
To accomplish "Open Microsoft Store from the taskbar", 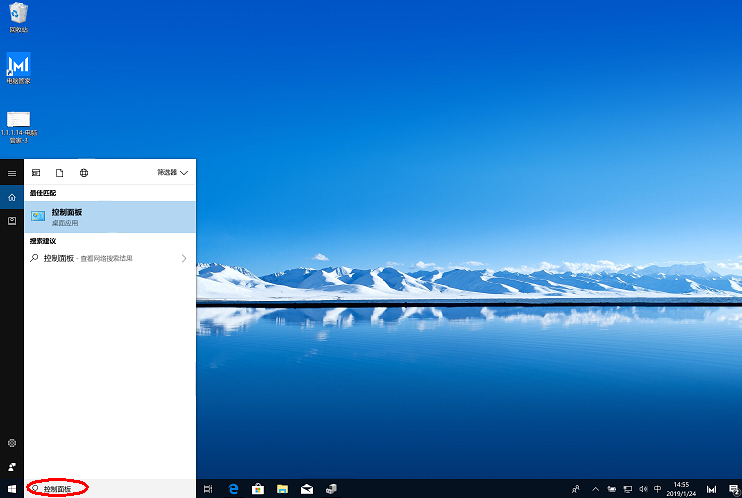I will (x=258, y=489).
